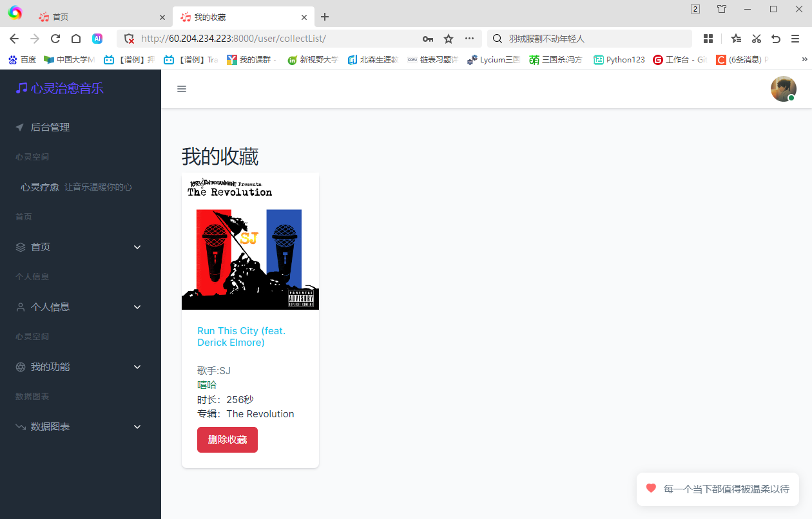Reload the page with refresh icon
The height and width of the screenshot is (519, 812).
point(55,39)
